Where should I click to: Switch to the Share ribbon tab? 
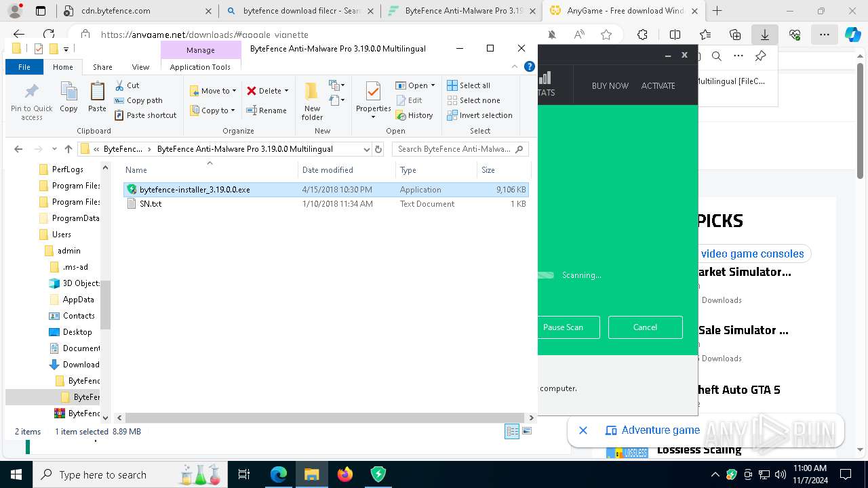click(102, 67)
